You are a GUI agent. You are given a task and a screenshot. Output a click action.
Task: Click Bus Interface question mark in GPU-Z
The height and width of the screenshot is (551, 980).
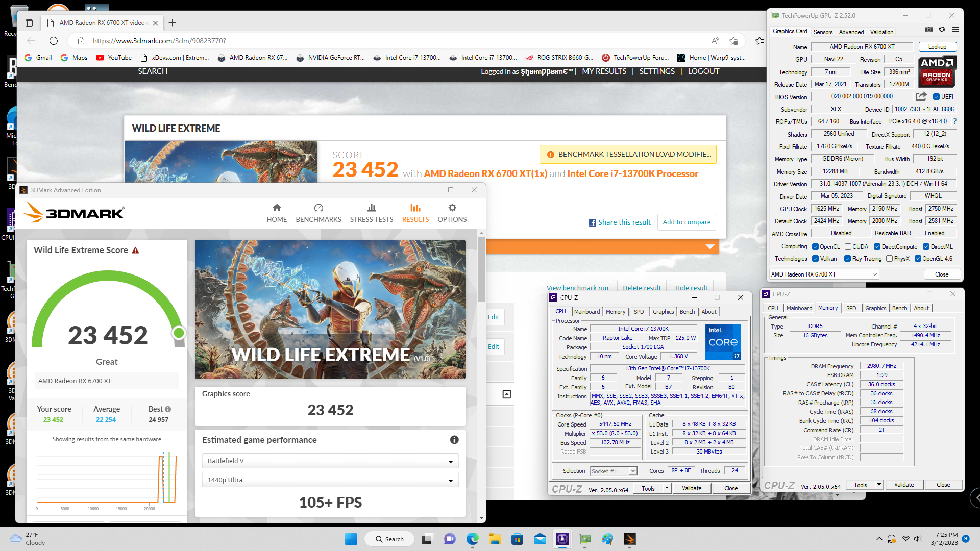pos(955,121)
